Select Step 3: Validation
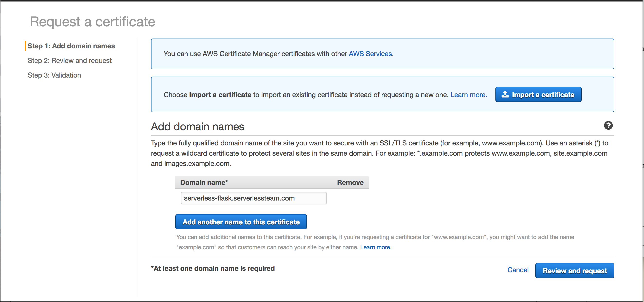644x302 pixels. tap(54, 75)
